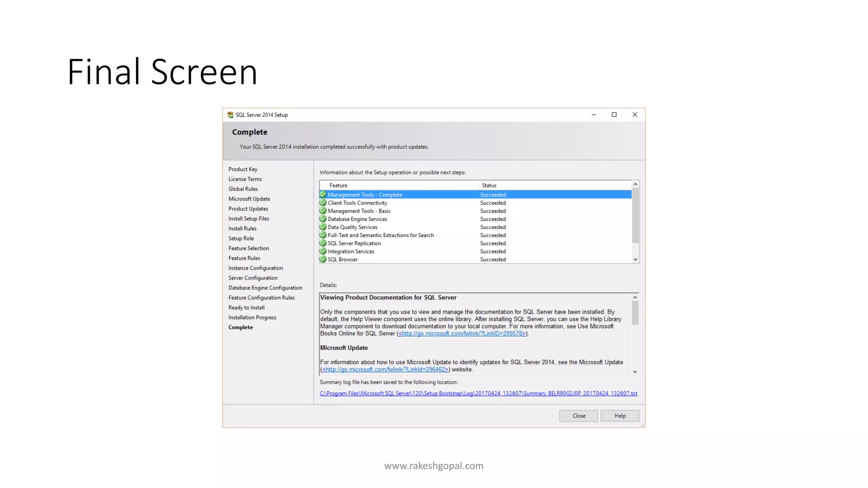Image resolution: width=868 pixels, height=488 pixels.
Task: Select the Integration Services row
Action: pos(476,251)
